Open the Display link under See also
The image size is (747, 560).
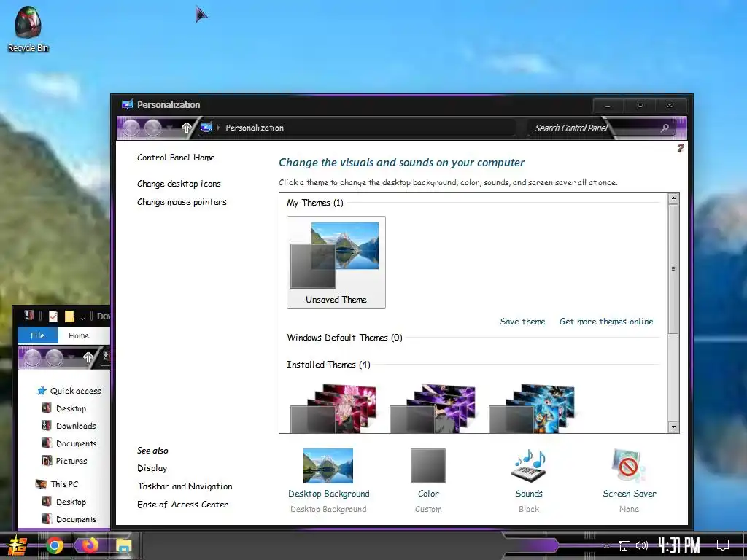coord(152,468)
